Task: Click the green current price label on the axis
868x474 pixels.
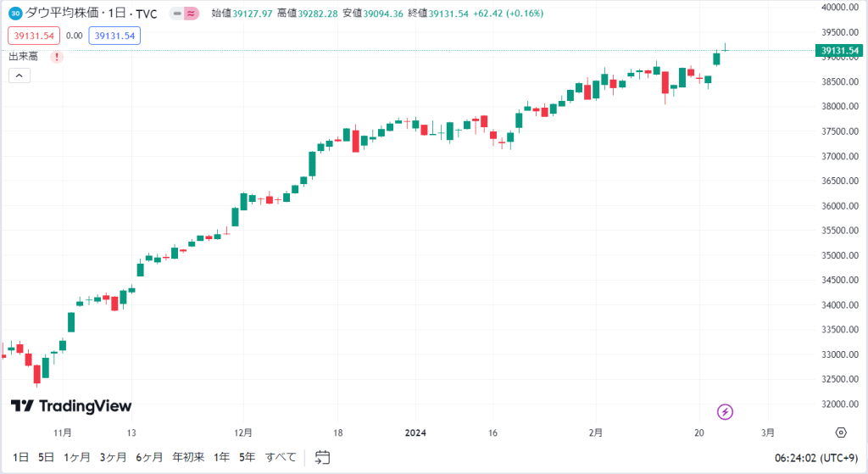Action: point(838,50)
